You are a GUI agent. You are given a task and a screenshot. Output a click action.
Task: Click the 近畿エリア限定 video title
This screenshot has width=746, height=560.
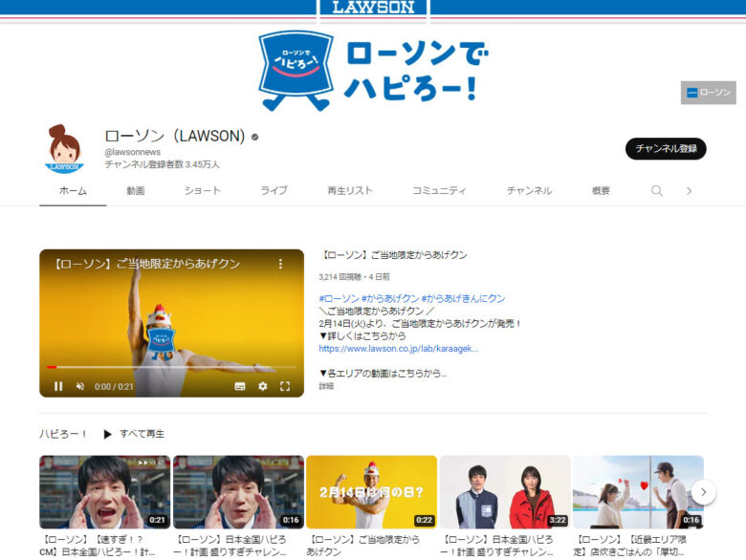click(630, 546)
